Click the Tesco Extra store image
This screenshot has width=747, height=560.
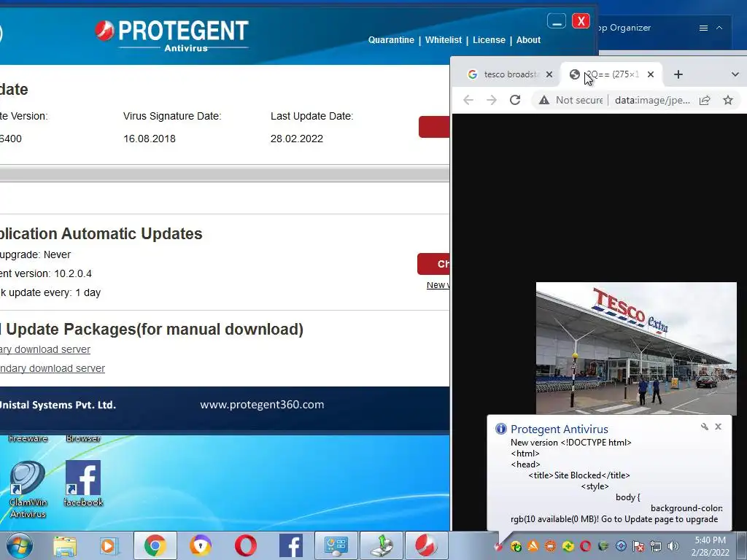[636, 348]
